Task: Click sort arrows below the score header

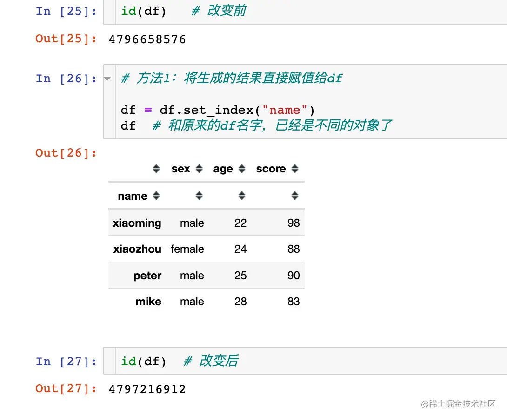Action: [x=294, y=196]
